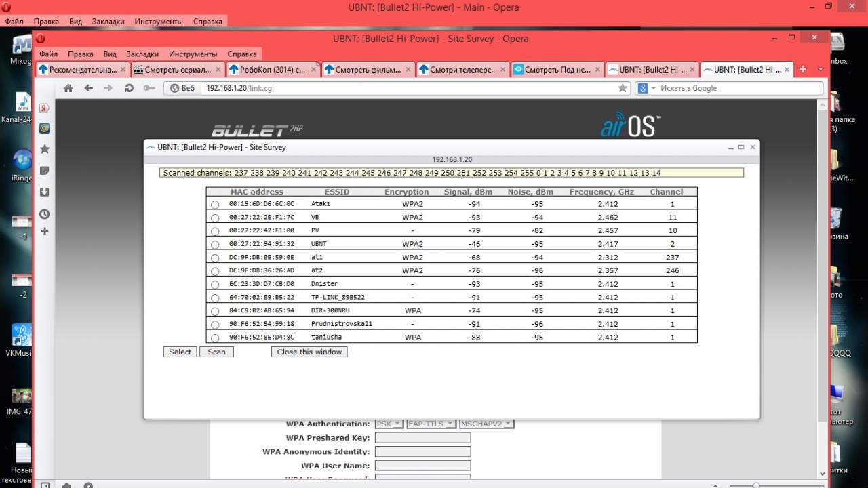868x488 pixels.
Task: Click the WPA Anonymous Identity field
Action: 422,451
